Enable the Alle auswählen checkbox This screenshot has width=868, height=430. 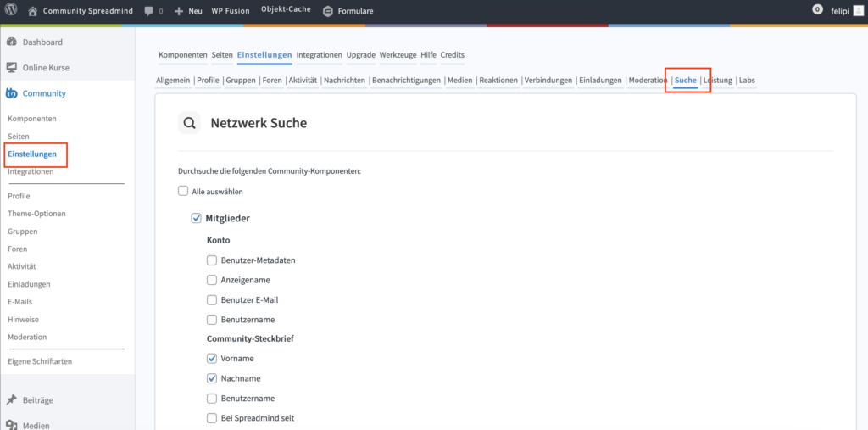point(183,191)
